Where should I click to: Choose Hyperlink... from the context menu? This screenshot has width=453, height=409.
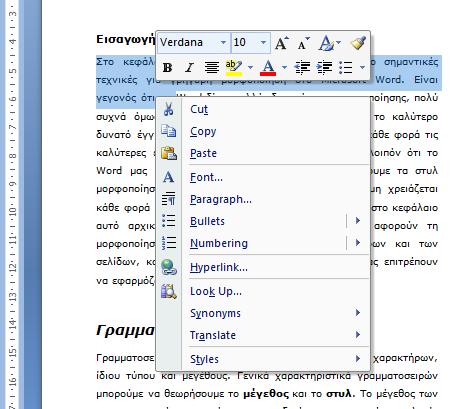(263, 267)
